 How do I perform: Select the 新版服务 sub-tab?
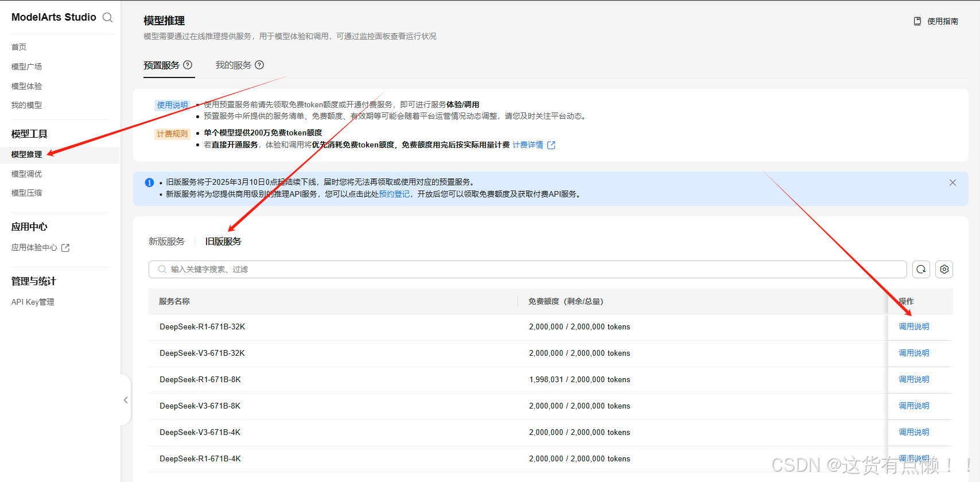(x=166, y=242)
